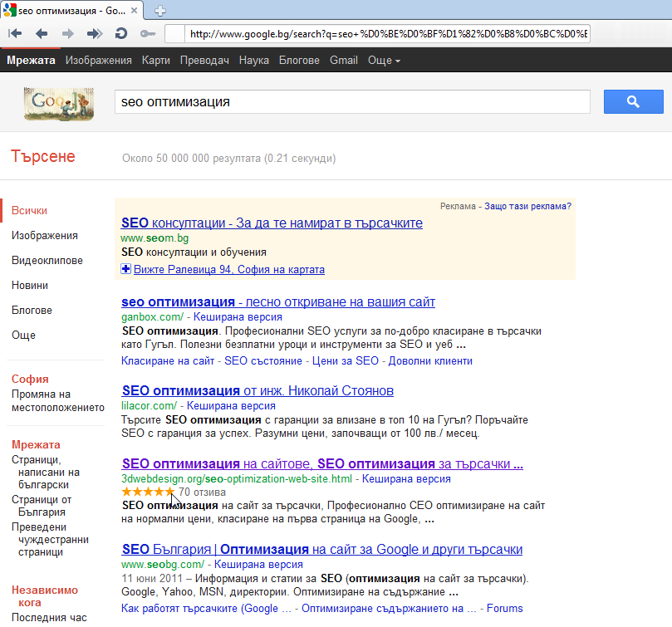Click the five-star rating under 3dwebdesign result
Screen dimensions: 672x627
[x=149, y=492]
